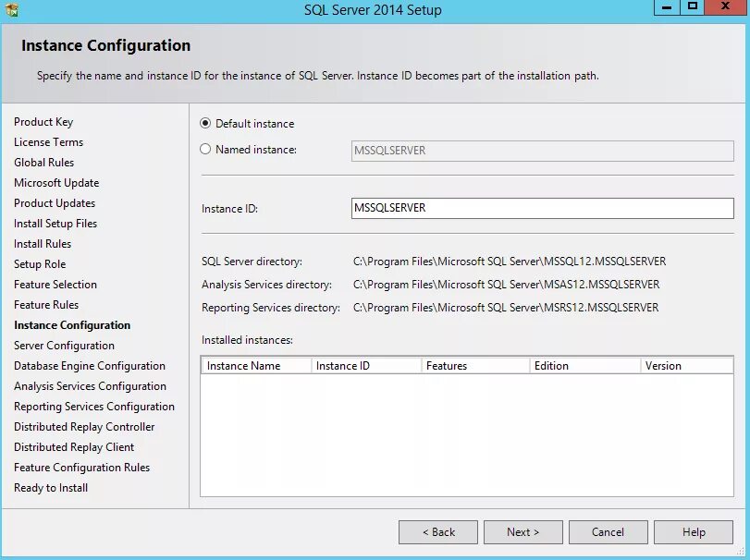Screen dimensions: 750x560
Task: Select Reporting Services Configuration step
Action: click(94, 407)
